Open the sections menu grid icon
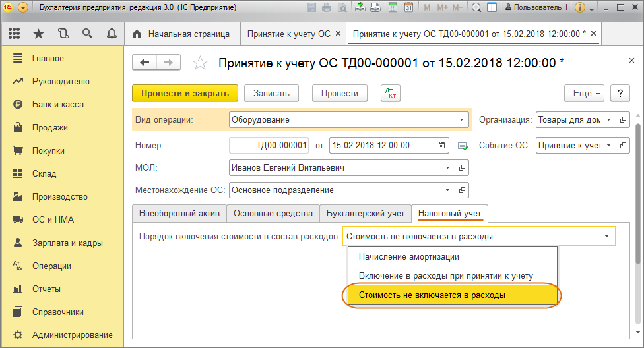The width and height of the screenshot is (644, 348). 15,34
